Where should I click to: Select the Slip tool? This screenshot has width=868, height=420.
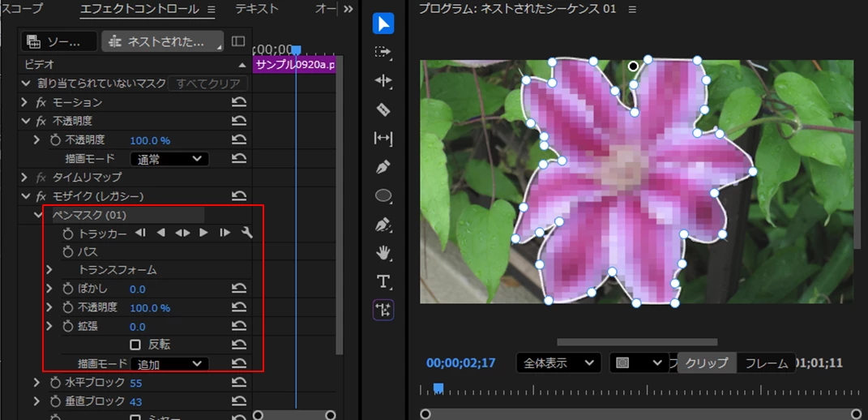pos(383,138)
